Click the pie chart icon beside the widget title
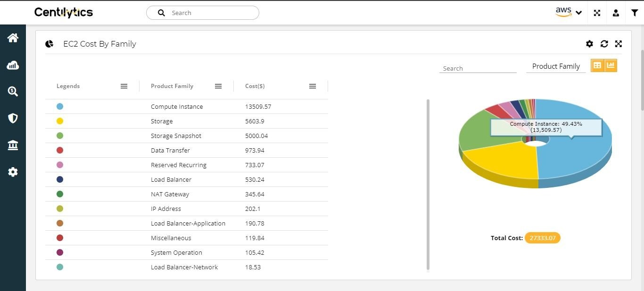 click(x=49, y=43)
